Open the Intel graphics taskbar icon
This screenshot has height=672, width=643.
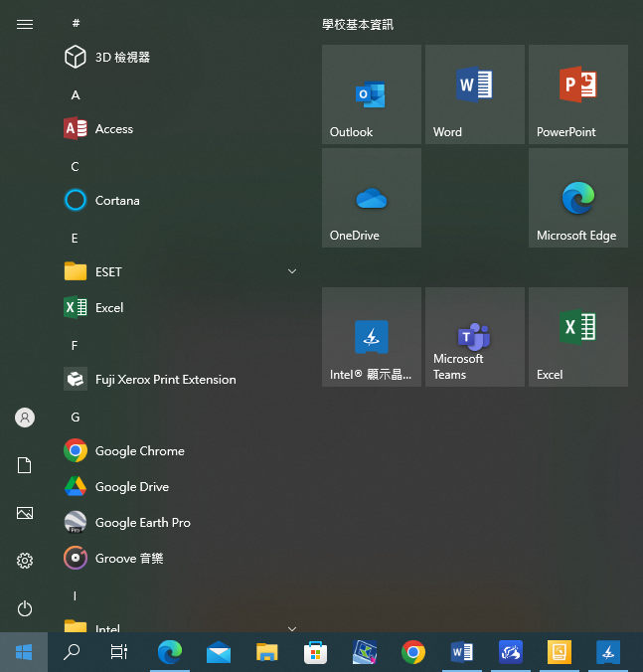point(608,652)
